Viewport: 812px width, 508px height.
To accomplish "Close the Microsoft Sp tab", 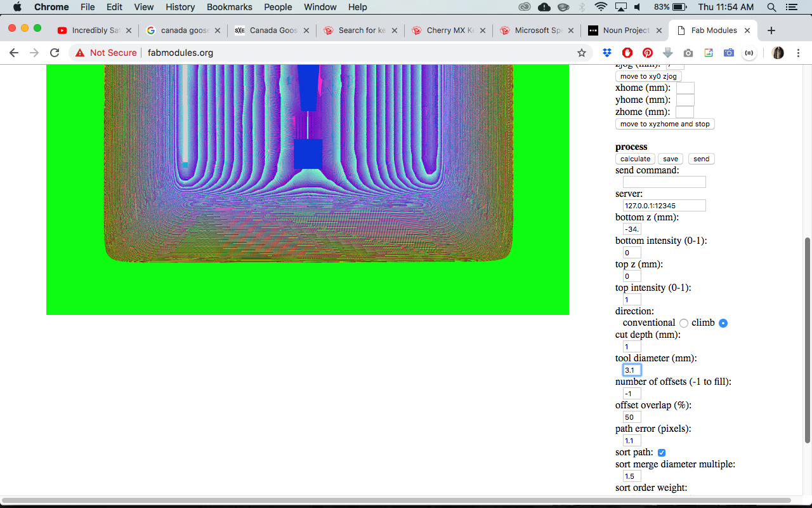I will pos(570,30).
